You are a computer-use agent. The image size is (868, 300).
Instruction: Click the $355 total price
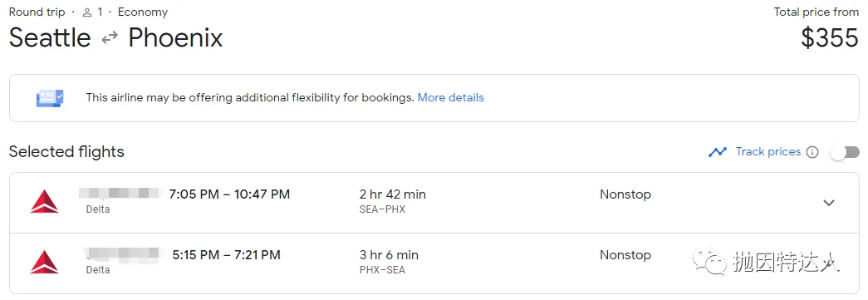click(x=830, y=38)
